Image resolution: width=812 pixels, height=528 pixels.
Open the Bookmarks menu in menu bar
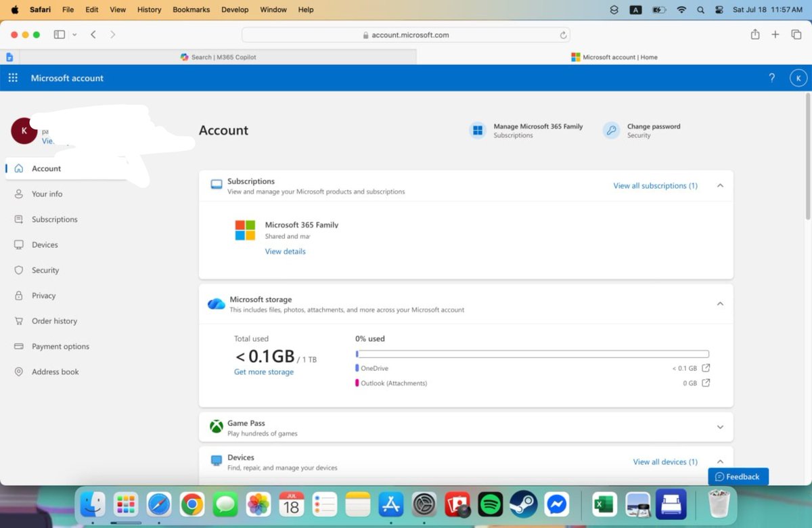(191, 9)
